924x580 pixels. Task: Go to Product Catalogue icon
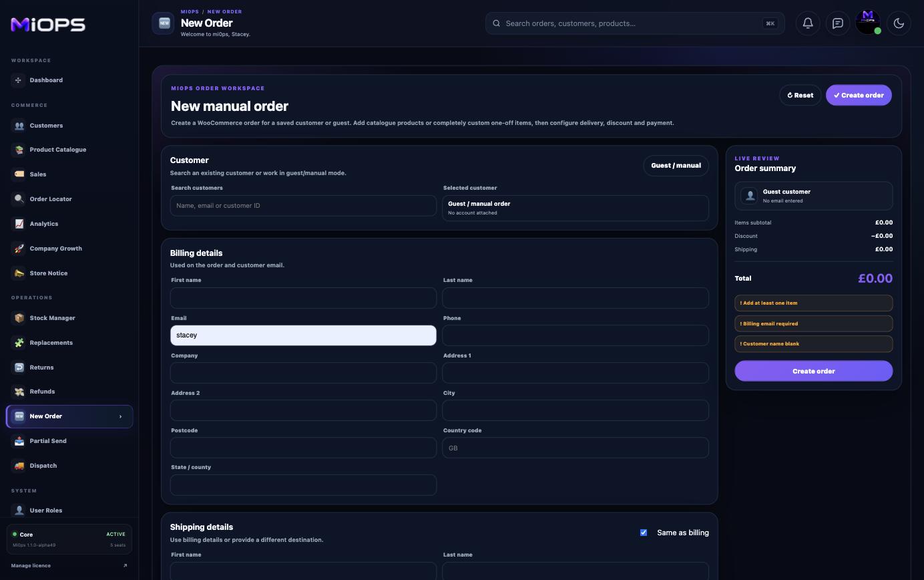19,150
